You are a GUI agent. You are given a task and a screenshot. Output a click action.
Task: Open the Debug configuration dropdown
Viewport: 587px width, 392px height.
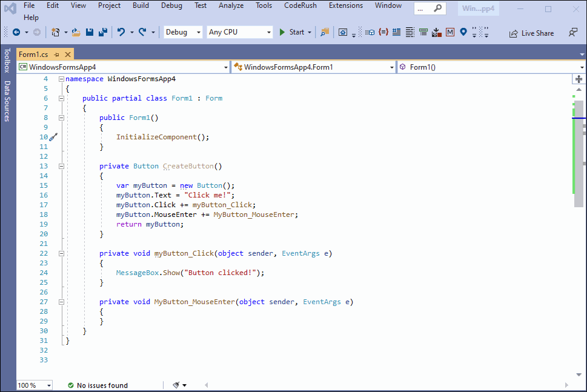click(x=182, y=32)
